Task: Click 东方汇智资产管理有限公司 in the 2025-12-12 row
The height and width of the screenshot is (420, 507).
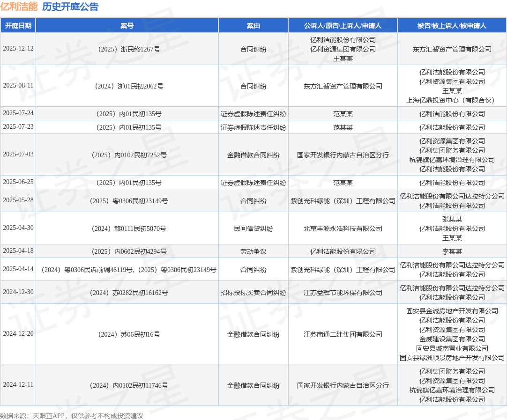Action: coord(452,49)
